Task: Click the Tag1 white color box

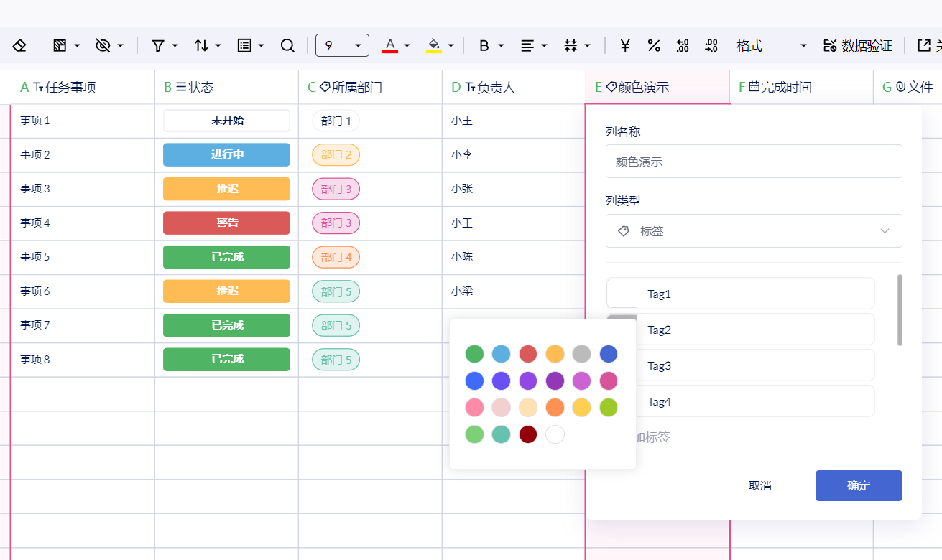Action: click(622, 294)
